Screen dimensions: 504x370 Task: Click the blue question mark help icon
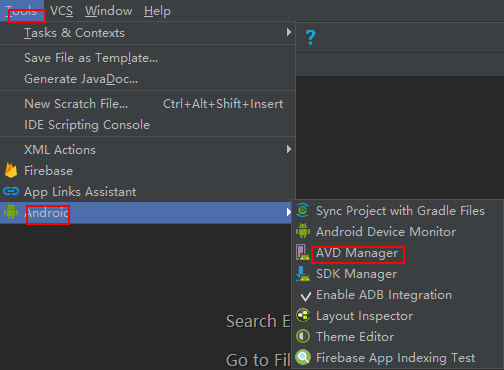tap(310, 37)
